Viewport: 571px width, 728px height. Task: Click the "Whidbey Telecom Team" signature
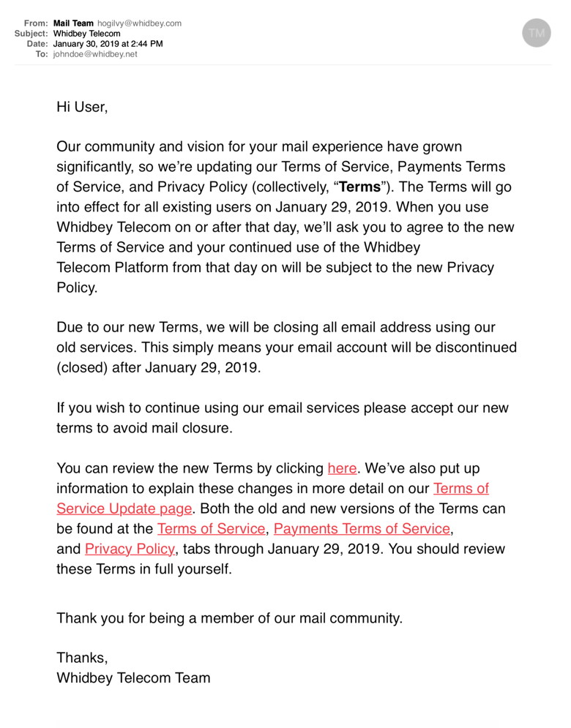coord(133,678)
